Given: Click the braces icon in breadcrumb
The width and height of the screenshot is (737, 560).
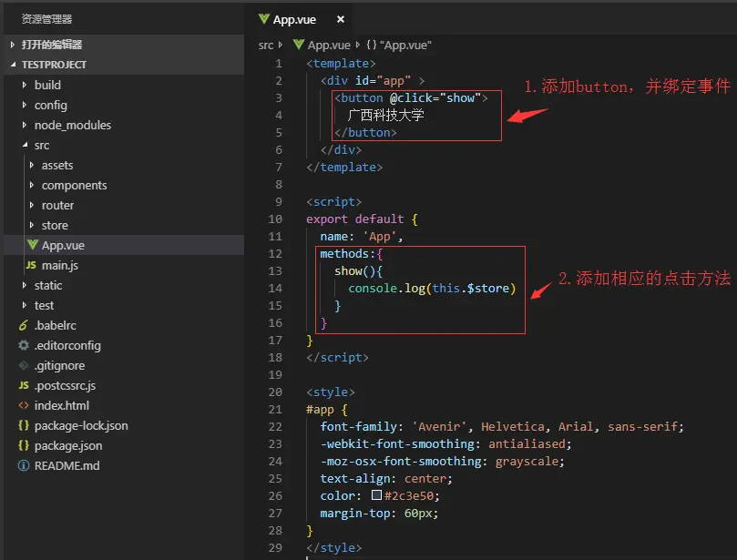Looking at the screenshot, I should click(372, 45).
